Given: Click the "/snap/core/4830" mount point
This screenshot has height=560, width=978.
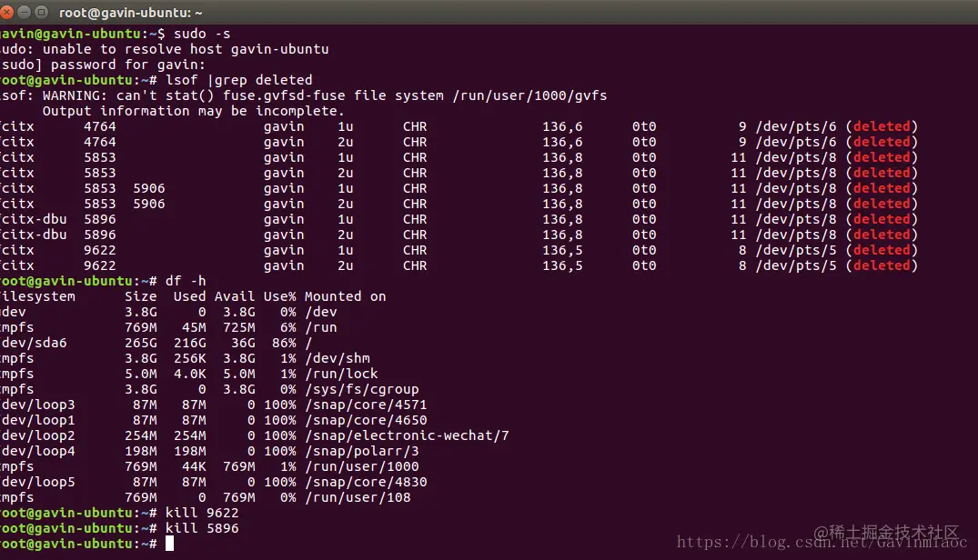Looking at the screenshot, I should click(366, 482).
